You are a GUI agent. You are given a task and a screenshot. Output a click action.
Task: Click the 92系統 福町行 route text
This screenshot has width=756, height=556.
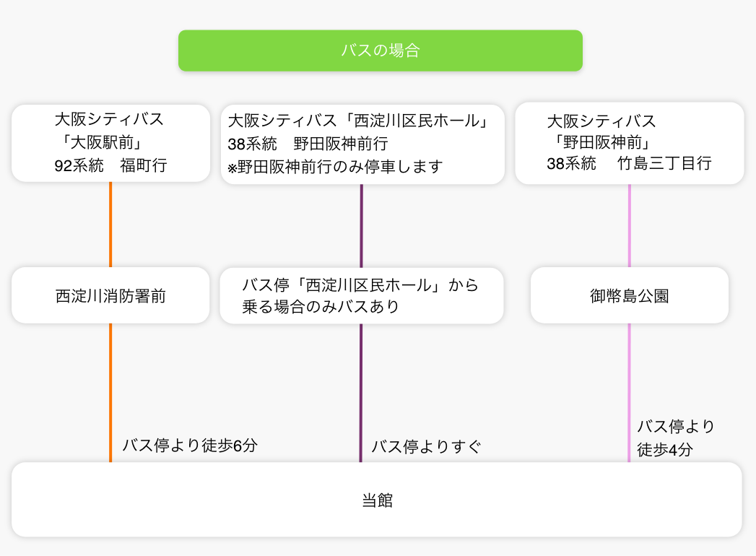tap(110, 165)
